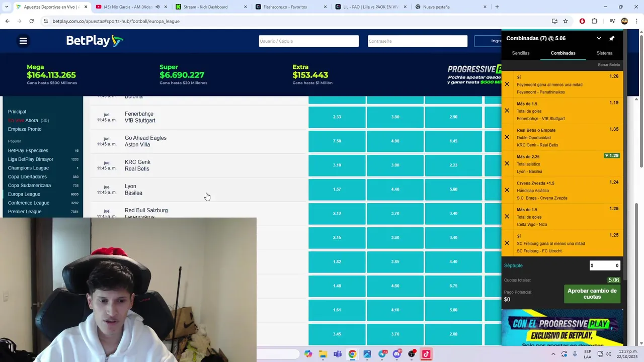This screenshot has width=644, height=362.
Task: Open Principal in the sidebar
Action: (17, 112)
